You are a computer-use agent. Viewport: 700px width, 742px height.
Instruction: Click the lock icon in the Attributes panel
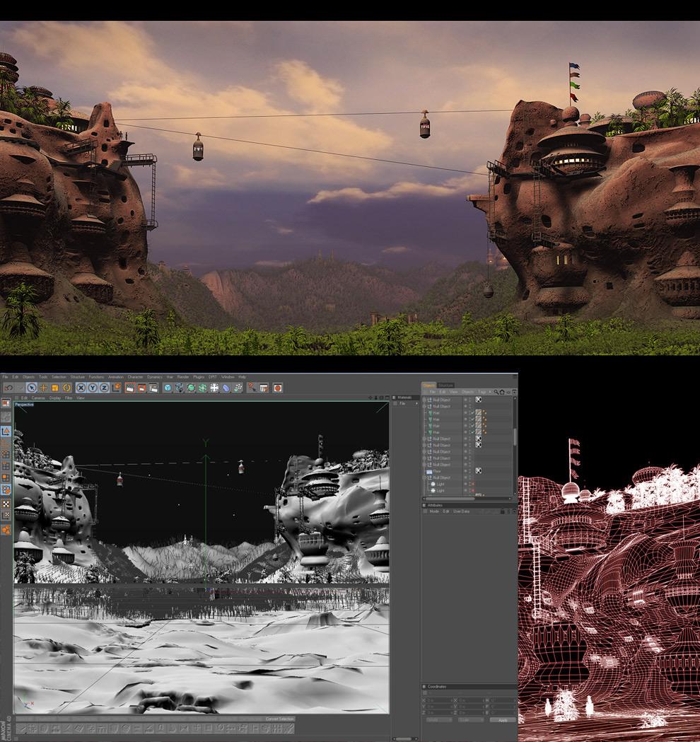(x=502, y=511)
